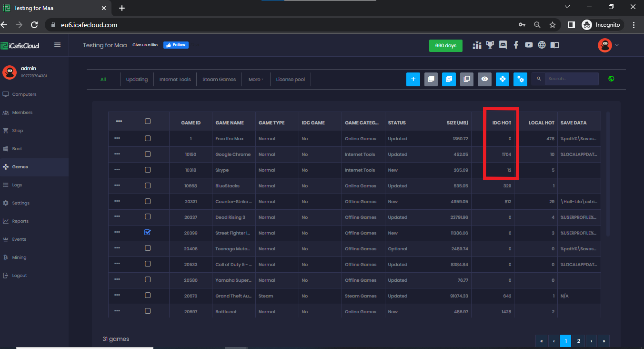Screen dimensions: 644x349
Task: Click the trophy icon in the header
Action: coord(490,45)
